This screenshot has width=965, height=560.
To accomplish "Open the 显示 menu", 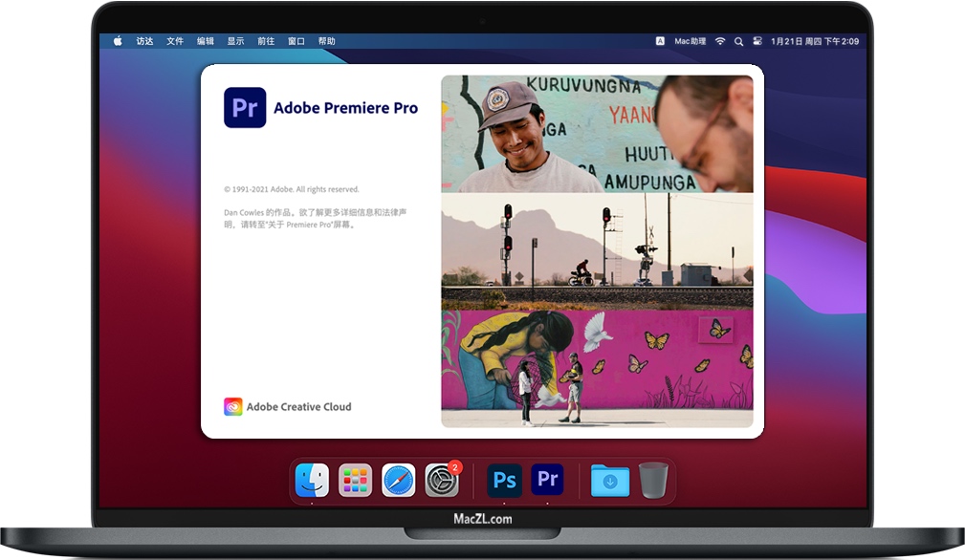I will pyautogui.click(x=235, y=41).
